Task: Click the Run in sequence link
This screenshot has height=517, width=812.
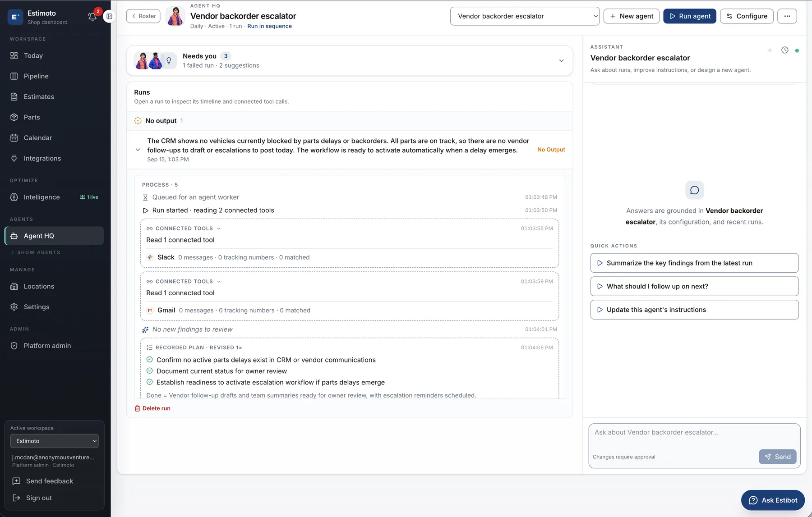Action: pos(269,26)
